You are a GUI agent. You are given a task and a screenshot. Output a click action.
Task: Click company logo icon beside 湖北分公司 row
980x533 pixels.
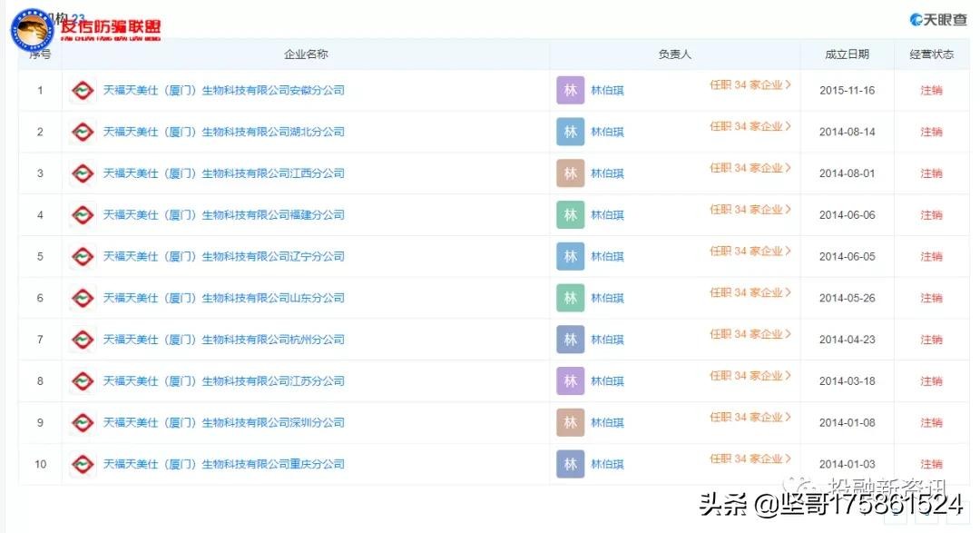[83, 133]
